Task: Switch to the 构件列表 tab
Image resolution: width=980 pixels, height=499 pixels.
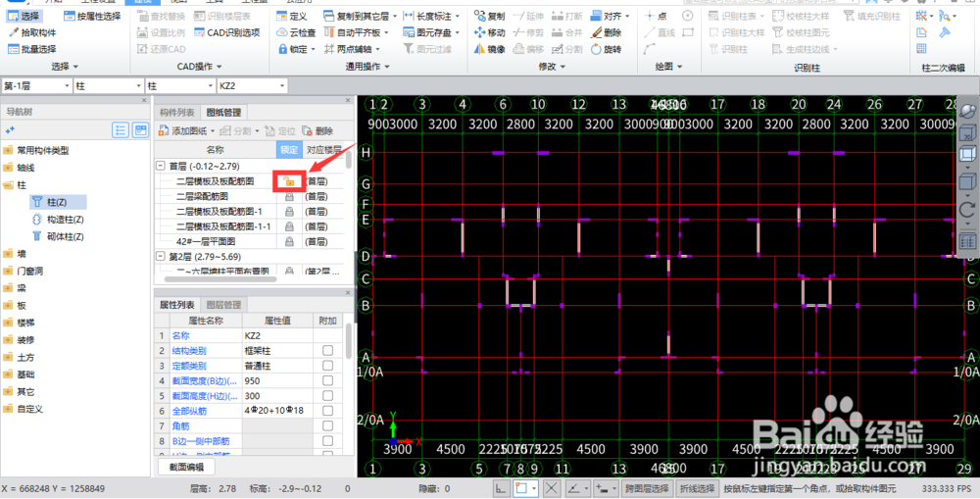Action: [176, 113]
